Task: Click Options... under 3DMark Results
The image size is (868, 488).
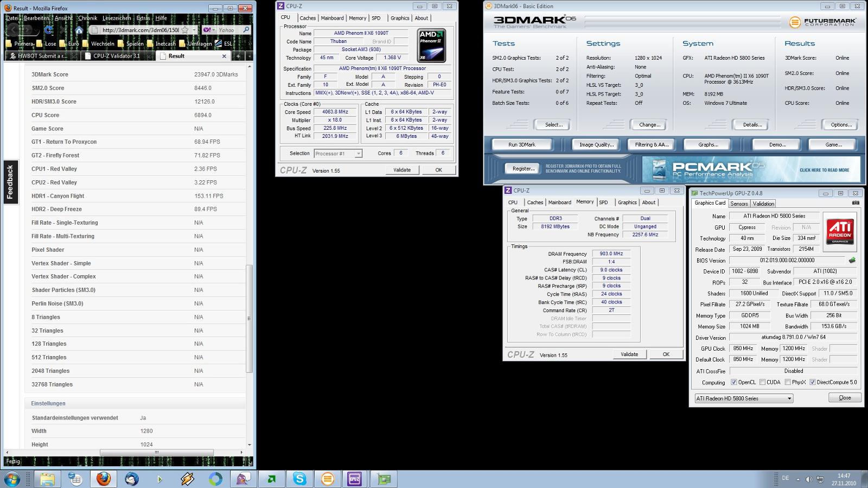Action: click(841, 125)
